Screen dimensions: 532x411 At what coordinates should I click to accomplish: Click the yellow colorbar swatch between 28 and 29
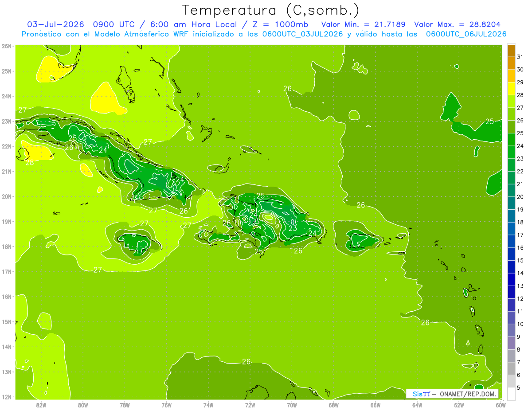click(511, 89)
